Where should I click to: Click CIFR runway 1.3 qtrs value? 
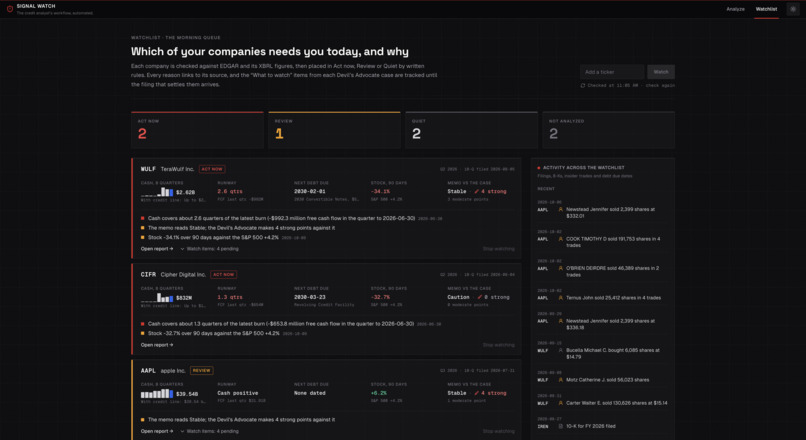(230, 298)
